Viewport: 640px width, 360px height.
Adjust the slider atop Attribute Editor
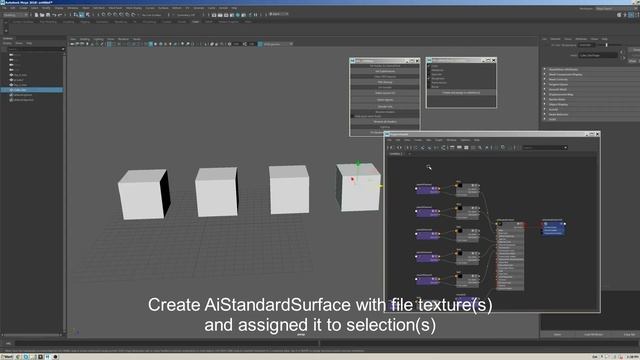pyautogui.click(x=607, y=45)
